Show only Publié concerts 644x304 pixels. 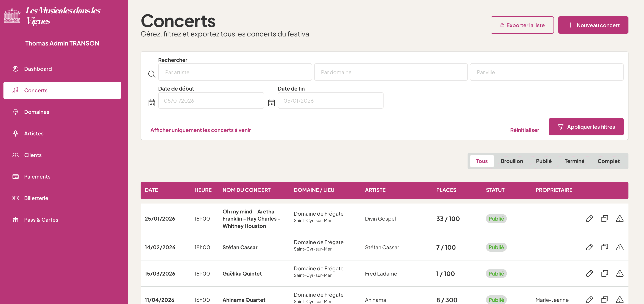click(x=544, y=161)
